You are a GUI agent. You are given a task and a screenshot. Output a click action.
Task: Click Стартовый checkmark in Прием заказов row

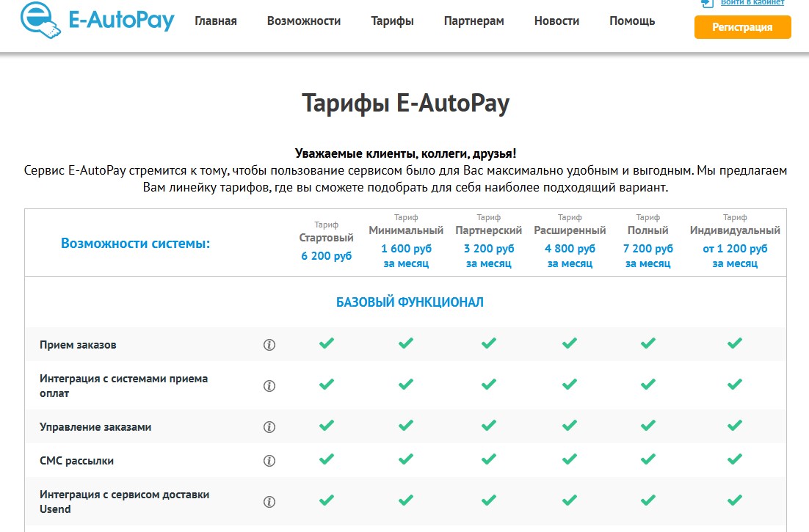327,343
